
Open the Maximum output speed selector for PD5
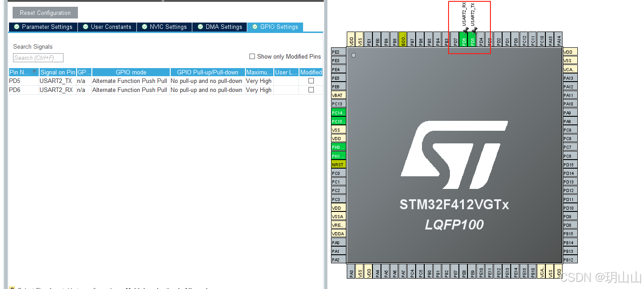[x=259, y=81]
